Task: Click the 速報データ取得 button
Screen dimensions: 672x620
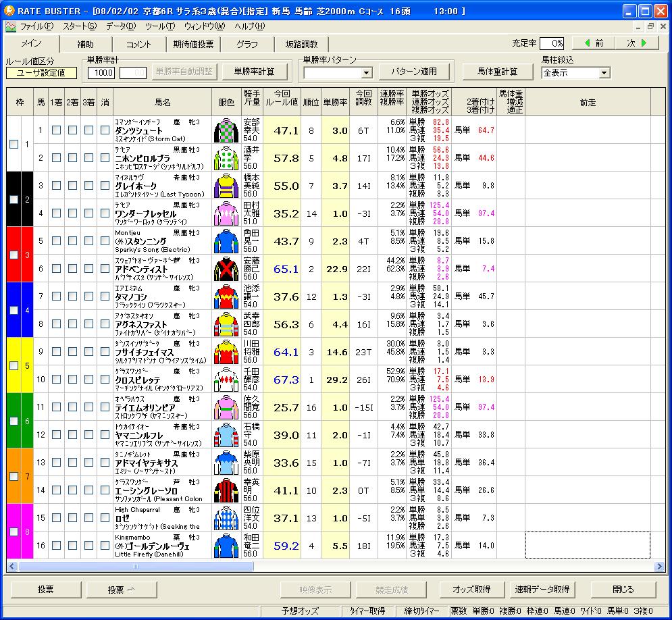Action: (x=542, y=590)
